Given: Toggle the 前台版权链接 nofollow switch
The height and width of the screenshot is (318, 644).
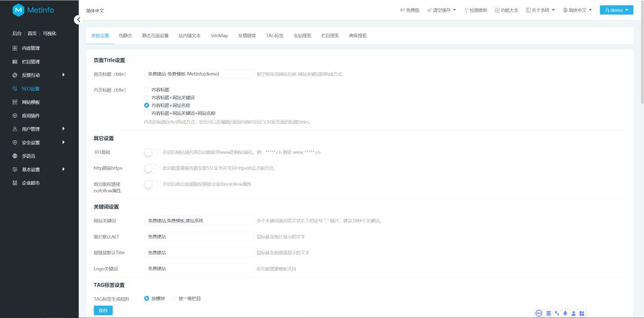Looking at the screenshot, I should [151, 184].
